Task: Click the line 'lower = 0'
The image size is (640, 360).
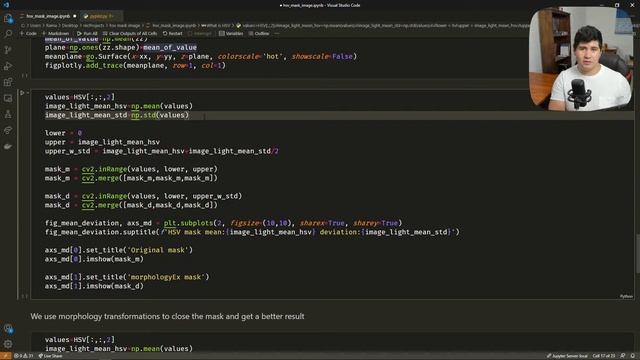Action: pos(63,133)
